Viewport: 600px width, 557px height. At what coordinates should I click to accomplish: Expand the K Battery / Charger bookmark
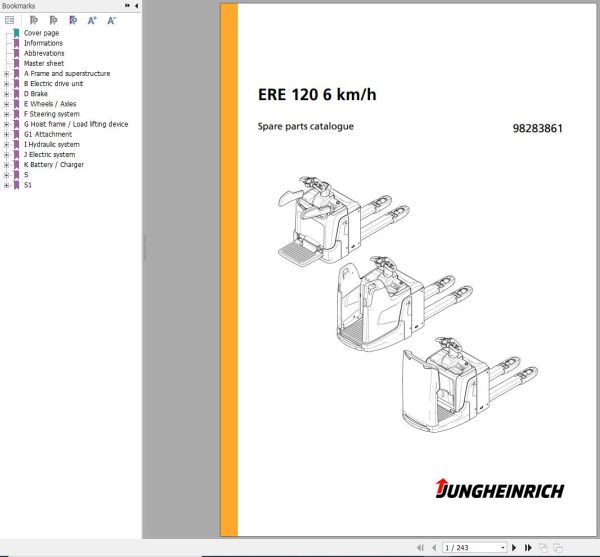[6, 165]
